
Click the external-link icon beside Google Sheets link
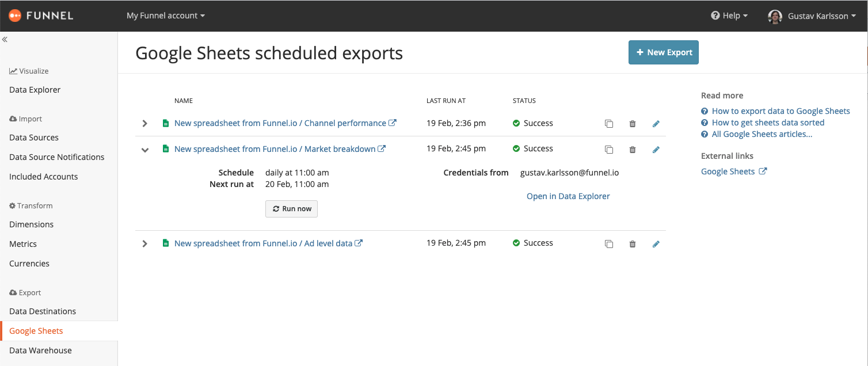pyautogui.click(x=763, y=171)
